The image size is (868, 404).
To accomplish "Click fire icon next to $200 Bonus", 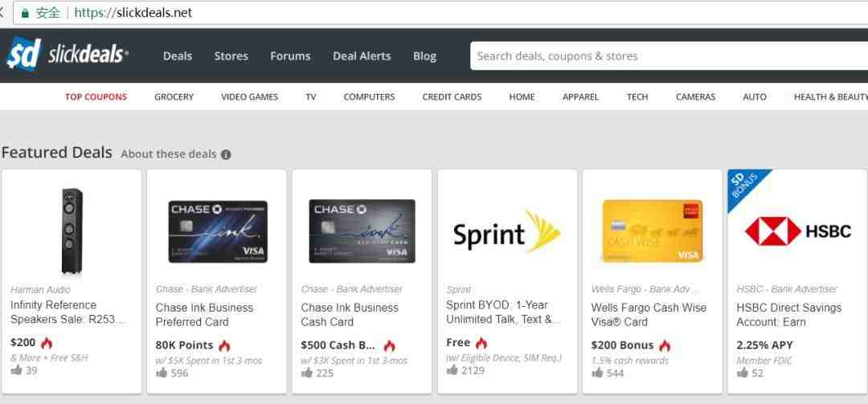I will [x=665, y=346].
